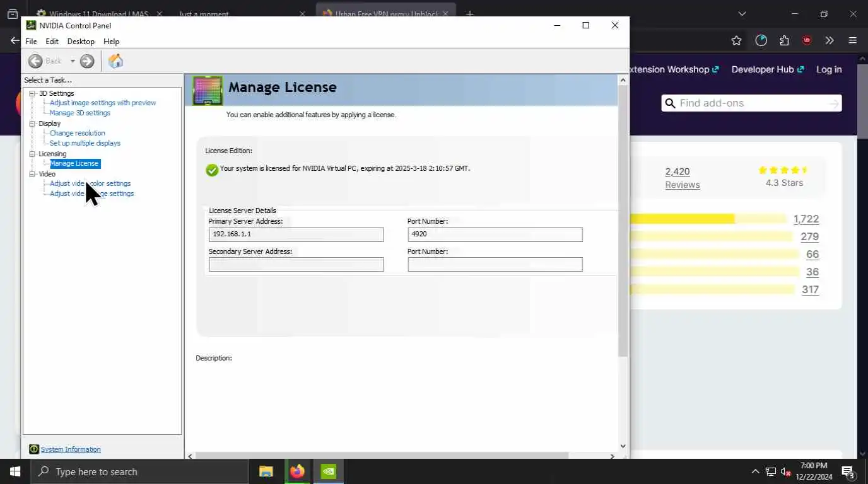Click the Firefox taskbar icon
The height and width of the screenshot is (484, 868).
coord(297,471)
